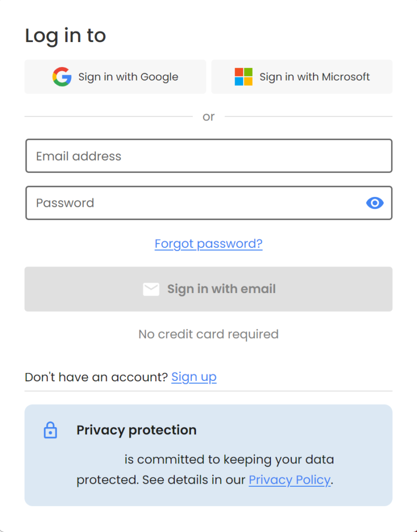Click the "protected. See details in our" text
Image resolution: width=417 pixels, height=532 pixels.
(161, 480)
